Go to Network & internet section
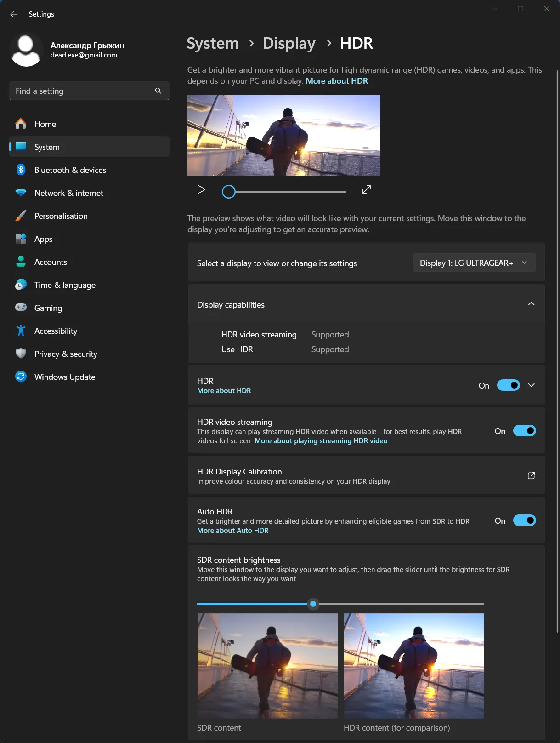 tap(68, 193)
